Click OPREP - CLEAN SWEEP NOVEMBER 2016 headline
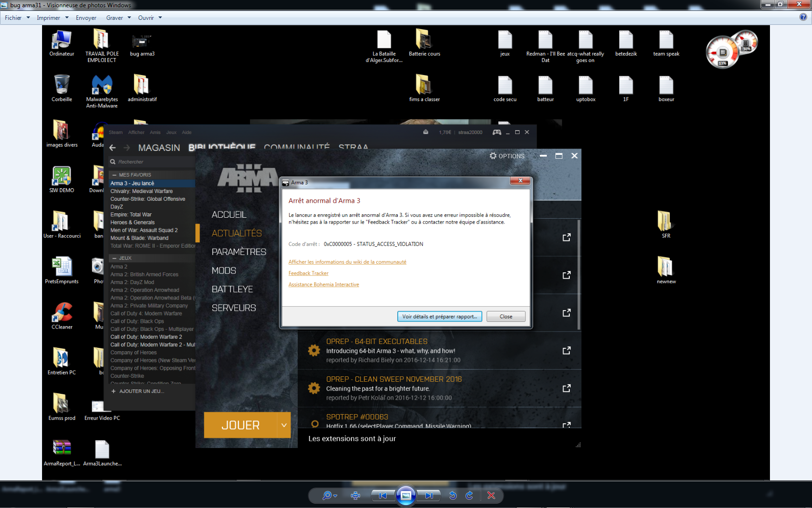This screenshot has height=508, width=812. (394, 379)
